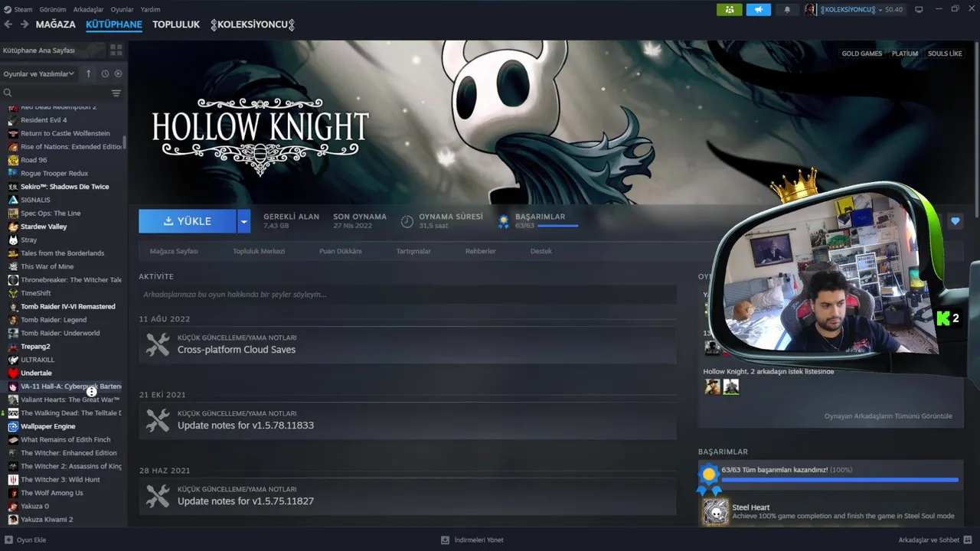Click the blue megaphone announcements button
Viewport: 980px width, 551px height.
[759, 9]
